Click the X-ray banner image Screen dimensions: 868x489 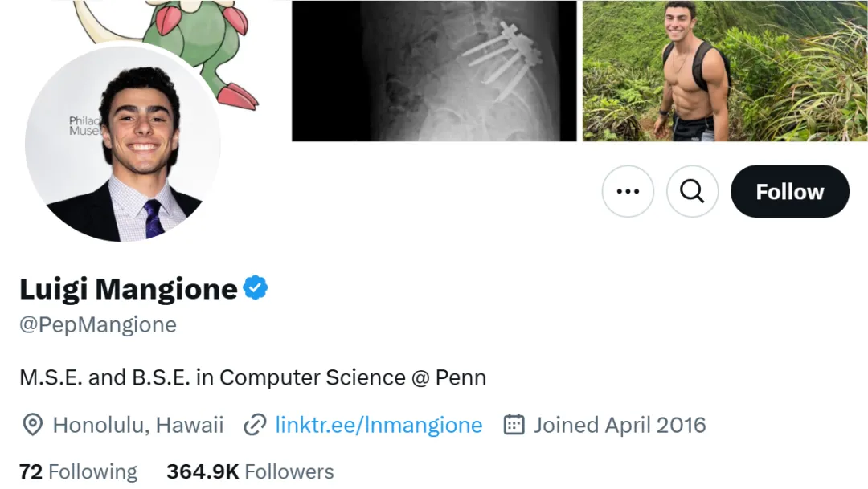click(x=434, y=71)
